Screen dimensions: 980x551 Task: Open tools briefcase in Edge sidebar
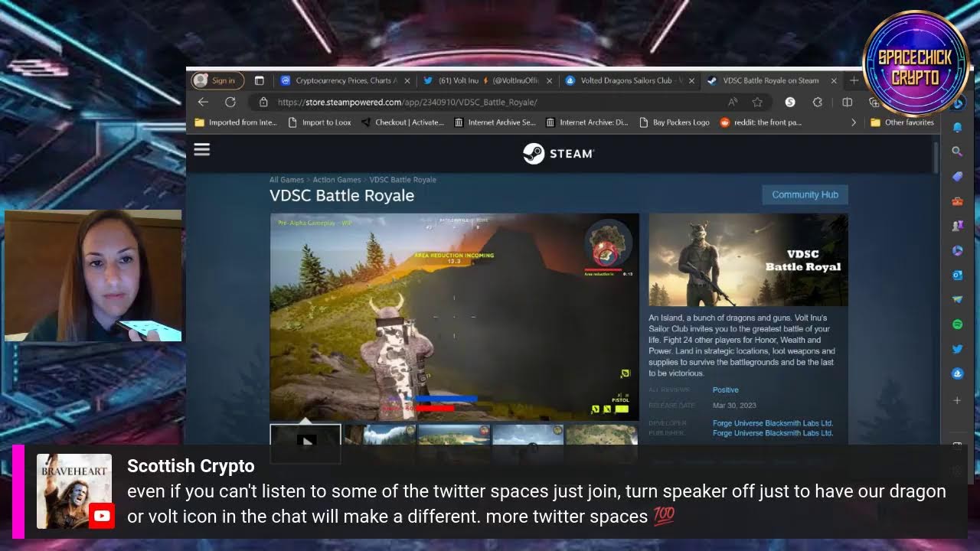[957, 201]
